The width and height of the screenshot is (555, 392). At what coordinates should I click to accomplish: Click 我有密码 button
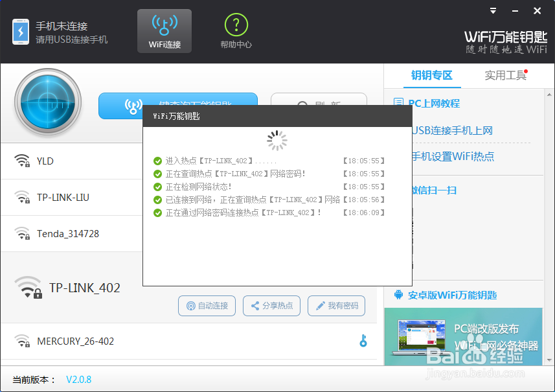pyautogui.click(x=336, y=306)
